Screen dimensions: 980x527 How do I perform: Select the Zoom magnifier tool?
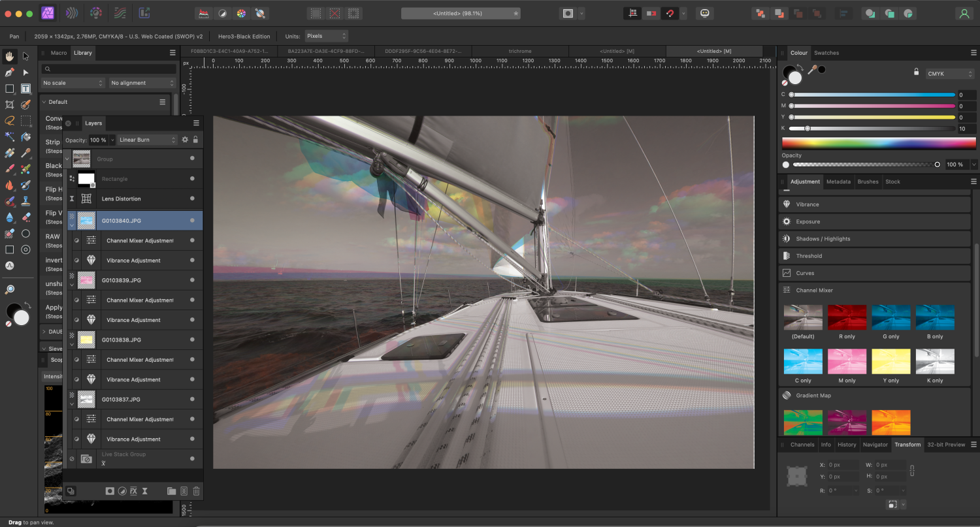tap(10, 289)
